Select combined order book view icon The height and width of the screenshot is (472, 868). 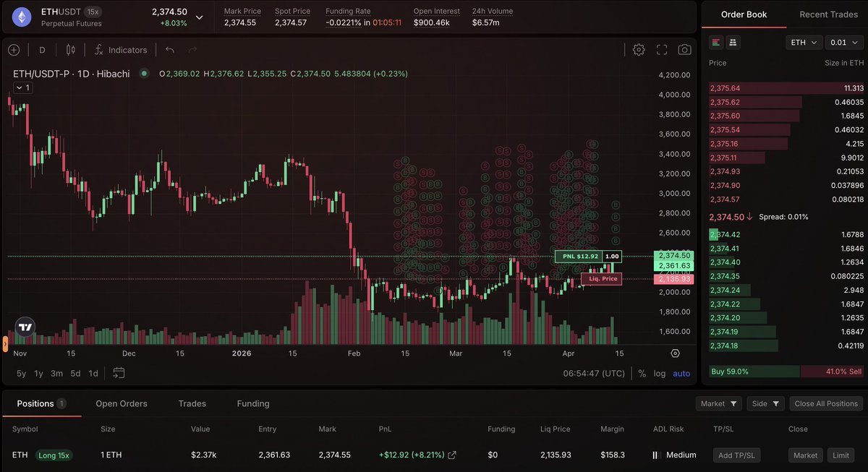pos(716,43)
